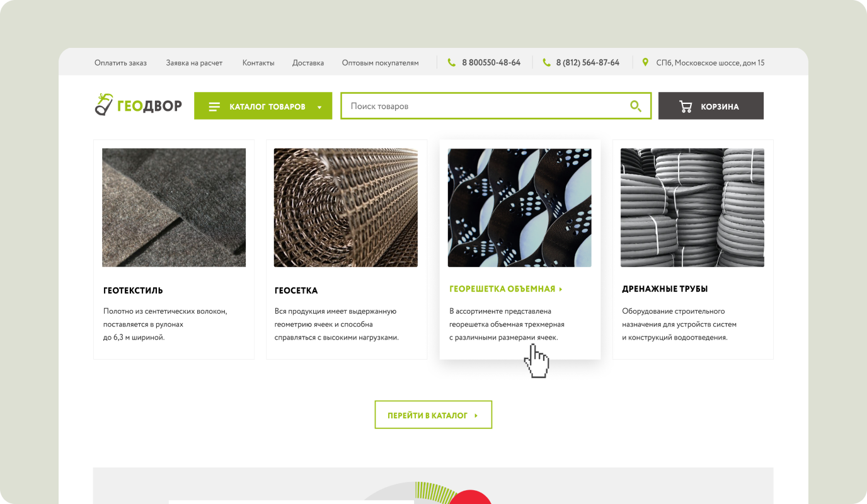The image size is (867, 504).
Task: Click the arrow next to ГЕОРЕШЕТКА ОБЪЕМНАЯ
Action: [561, 289]
